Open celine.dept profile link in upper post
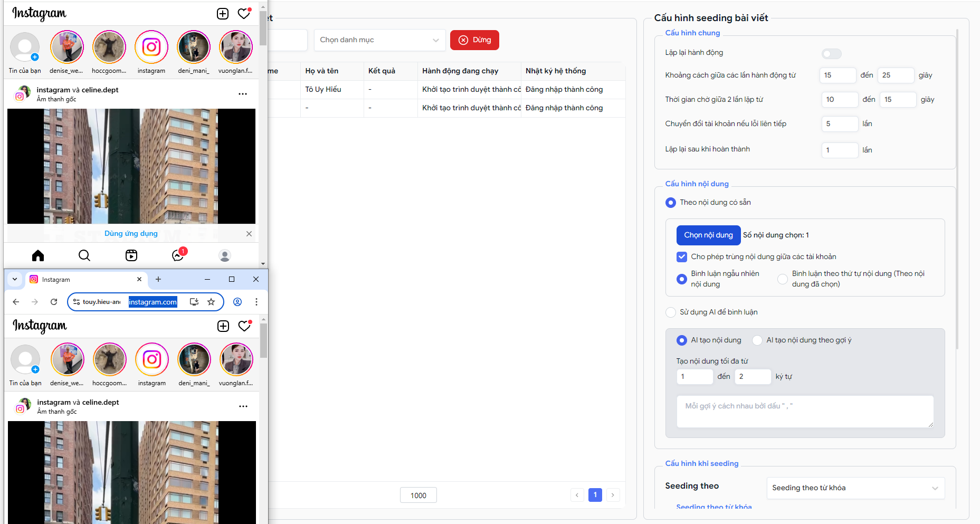Screen dimensions: 980x524 coord(100,90)
